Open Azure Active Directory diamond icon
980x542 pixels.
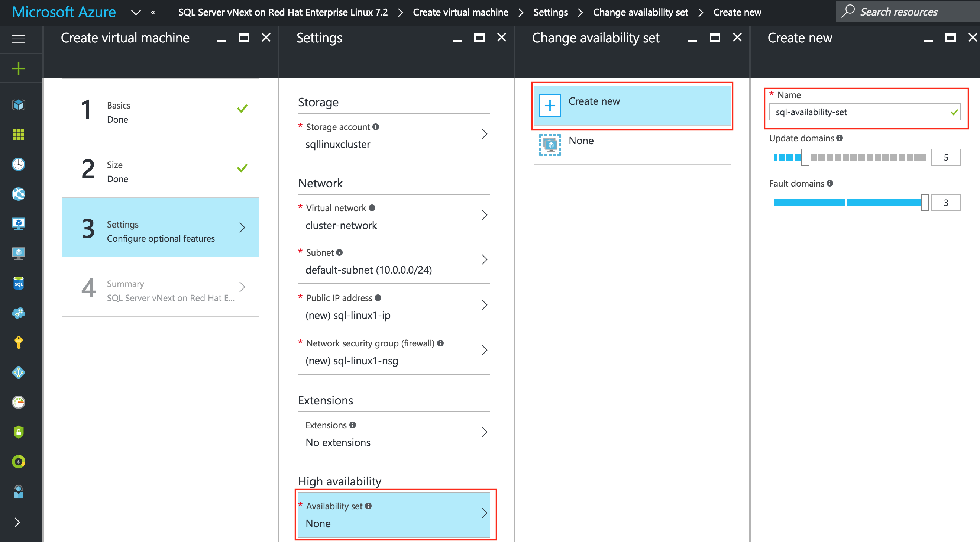click(18, 372)
